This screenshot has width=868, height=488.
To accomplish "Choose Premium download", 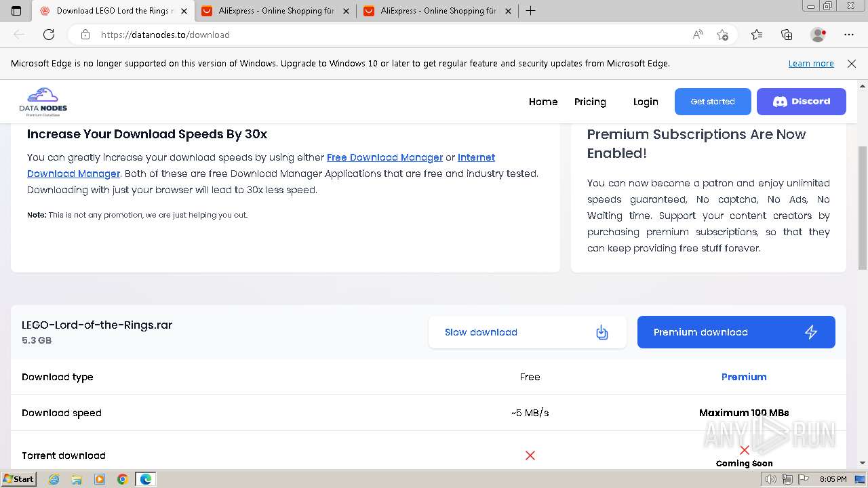I will coord(736,332).
